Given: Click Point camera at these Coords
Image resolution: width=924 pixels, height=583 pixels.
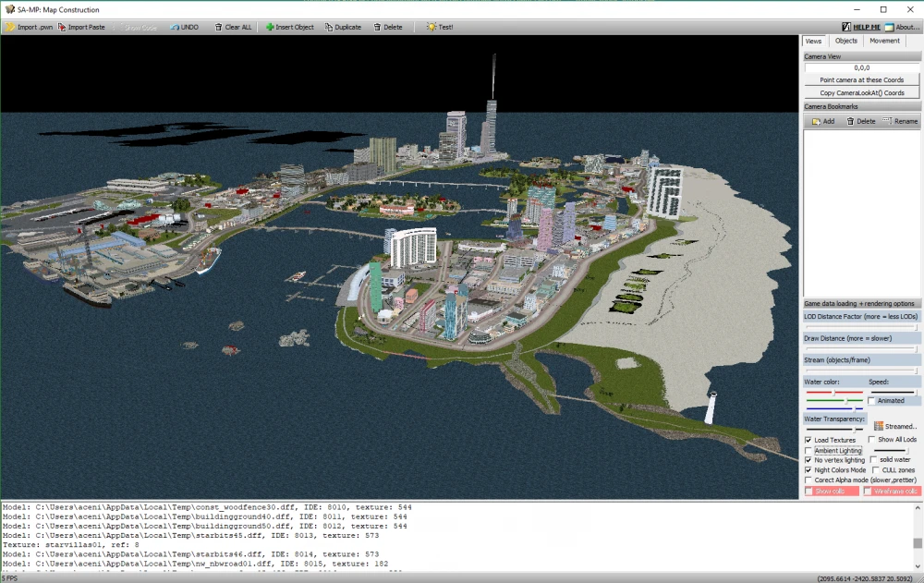Looking at the screenshot, I should click(861, 80).
